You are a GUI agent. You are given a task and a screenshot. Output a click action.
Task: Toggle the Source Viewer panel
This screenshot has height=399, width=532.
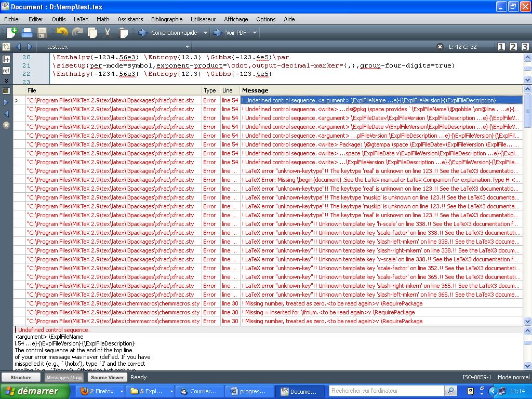tap(107, 377)
